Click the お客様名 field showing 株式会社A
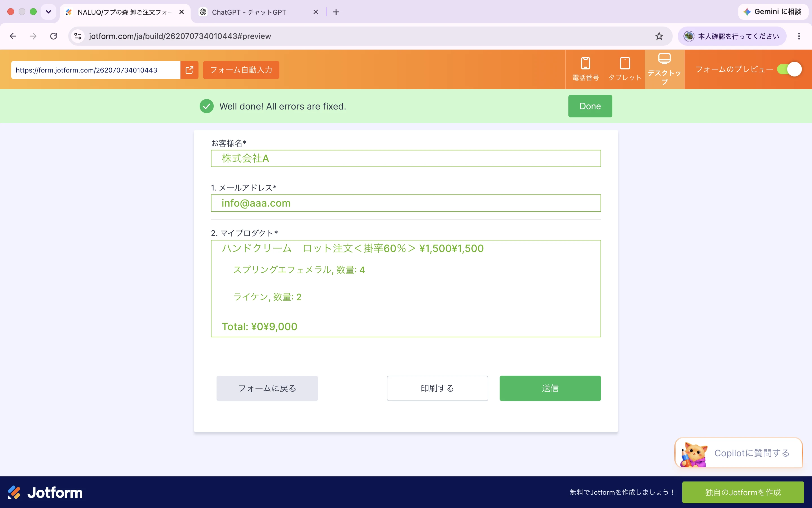The width and height of the screenshot is (812, 508). pyautogui.click(x=406, y=158)
